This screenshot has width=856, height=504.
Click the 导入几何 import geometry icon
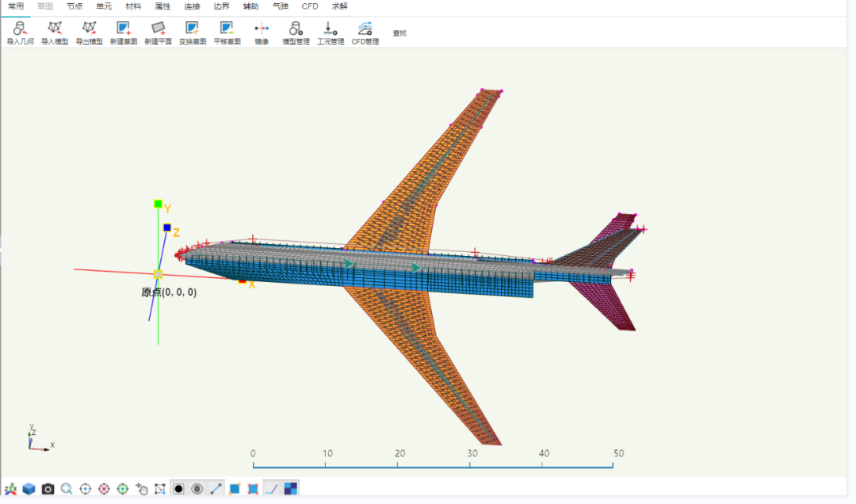[x=20, y=32]
